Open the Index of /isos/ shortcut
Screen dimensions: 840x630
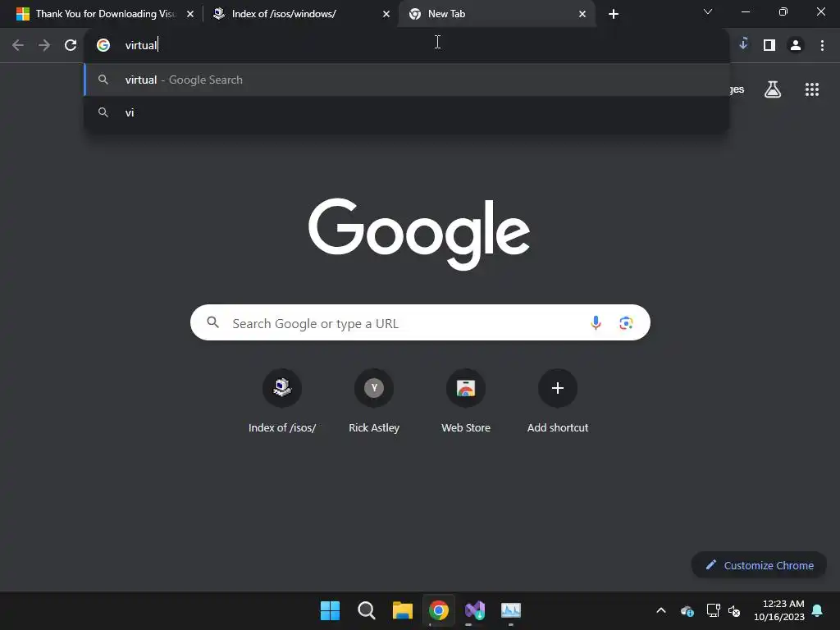pyautogui.click(x=282, y=400)
